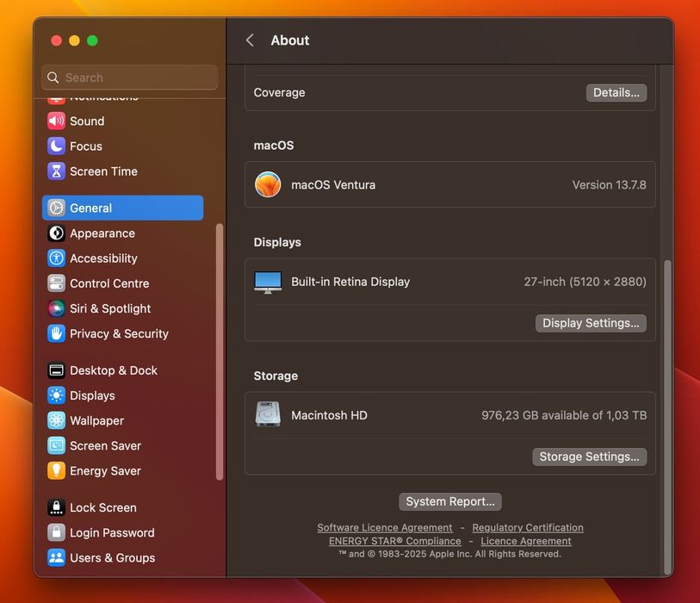Click the Version 13.7.8 text
Image resolution: width=700 pixels, height=603 pixels.
pyautogui.click(x=609, y=185)
